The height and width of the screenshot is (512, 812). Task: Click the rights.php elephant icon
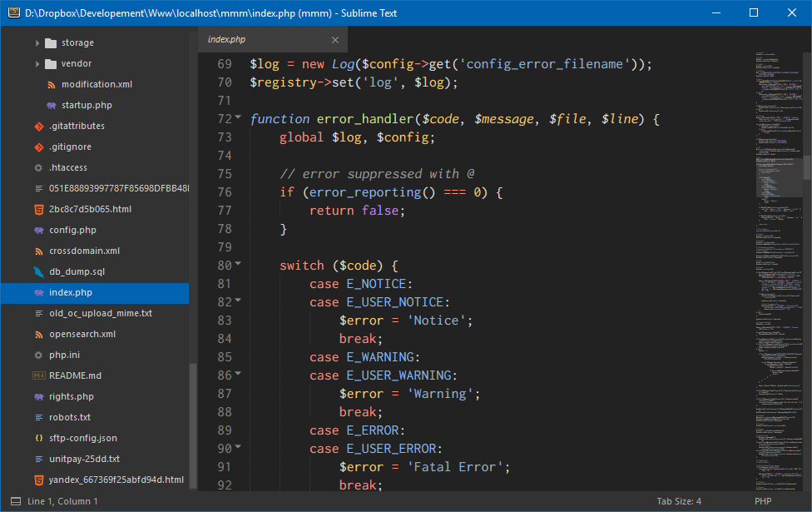point(39,396)
